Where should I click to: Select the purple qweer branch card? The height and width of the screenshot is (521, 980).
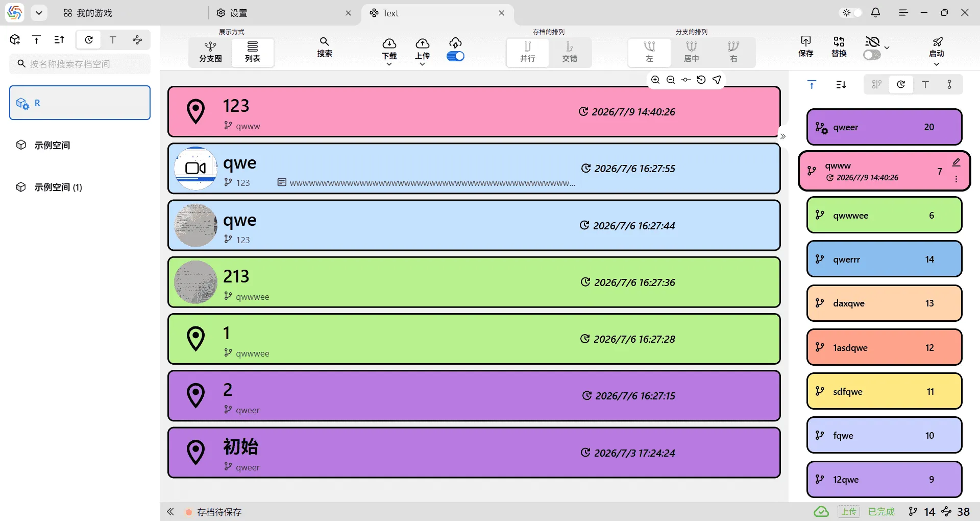point(884,127)
